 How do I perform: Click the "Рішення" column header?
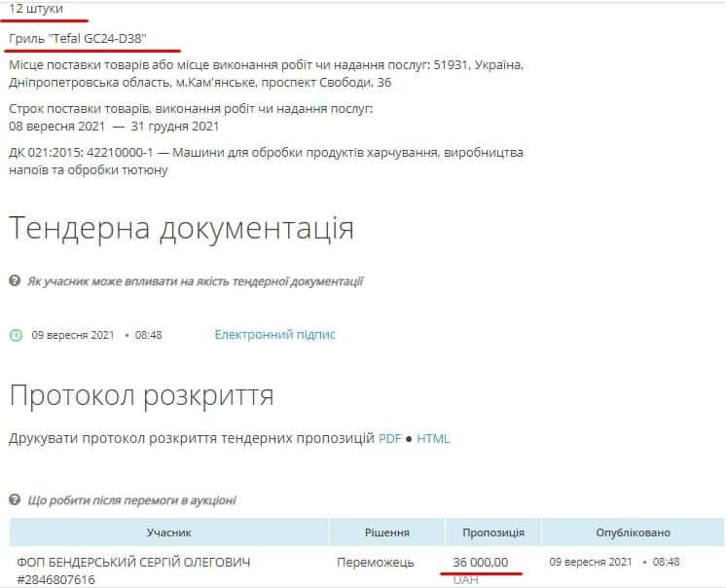click(386, 533)
